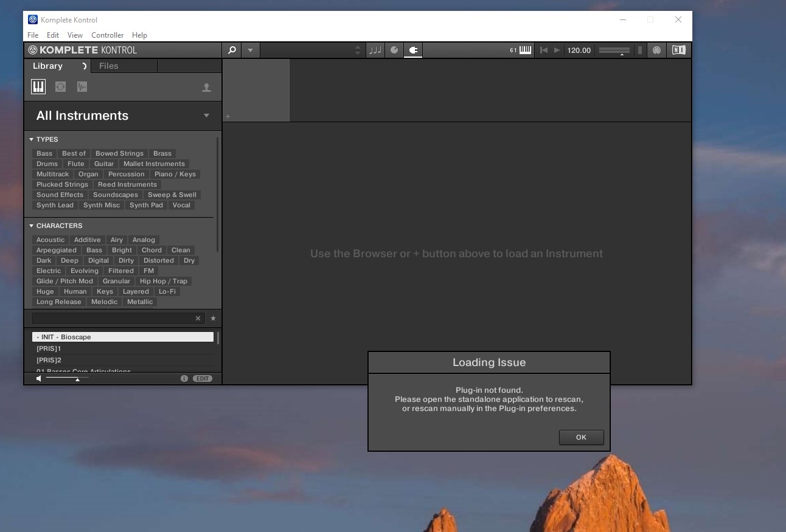Viewport: 786px width, 532px height.
Task: Click into the preset search field
Action: coord(113,318)
